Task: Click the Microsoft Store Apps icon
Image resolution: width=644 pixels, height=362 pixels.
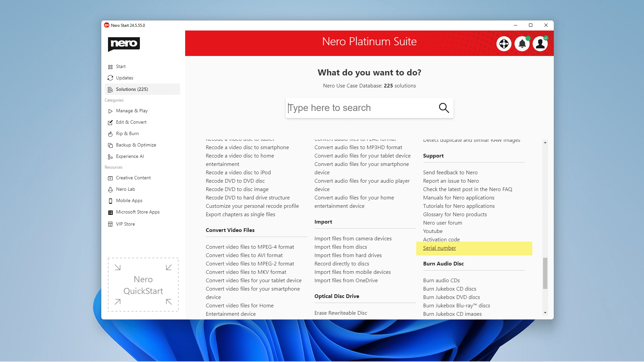Action: click(x=110, y=212)
